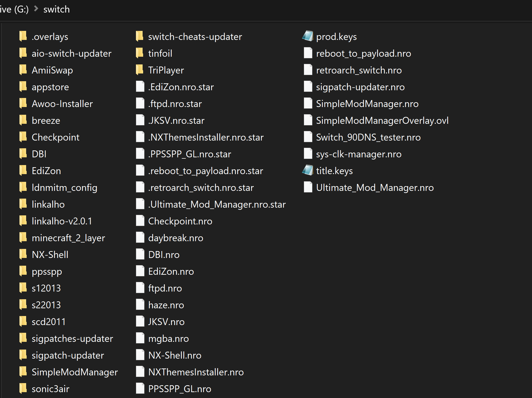This screenshot has height=398, width=532.
Task: Select the mgba.nro file name
Action: 168,339
